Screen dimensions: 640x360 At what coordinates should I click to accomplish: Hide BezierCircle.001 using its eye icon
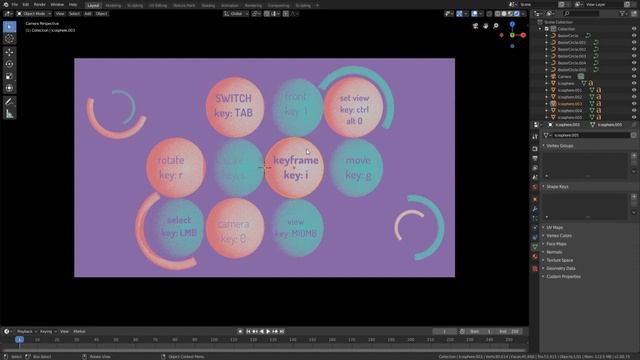tap(634, 42)
